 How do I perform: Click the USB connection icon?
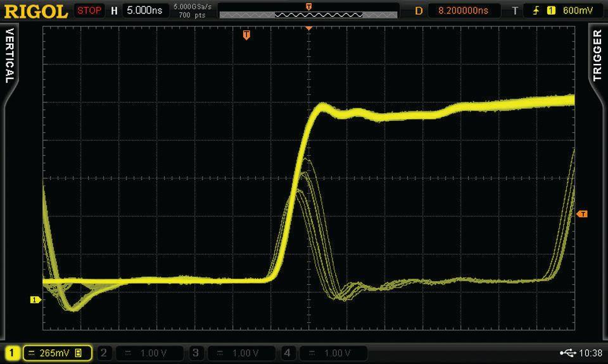(x=567, y=353)
